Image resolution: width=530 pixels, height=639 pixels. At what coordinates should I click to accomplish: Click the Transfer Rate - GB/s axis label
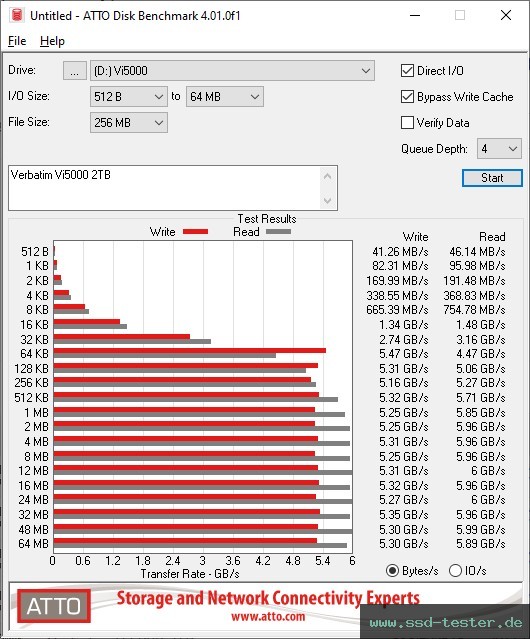[x=190, y=574]
